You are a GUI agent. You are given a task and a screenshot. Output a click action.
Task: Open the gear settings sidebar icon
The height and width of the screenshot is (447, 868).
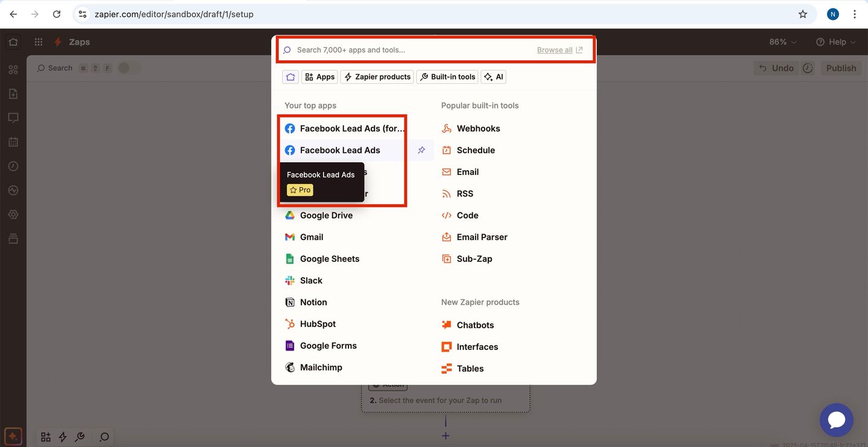pos(13,215)
